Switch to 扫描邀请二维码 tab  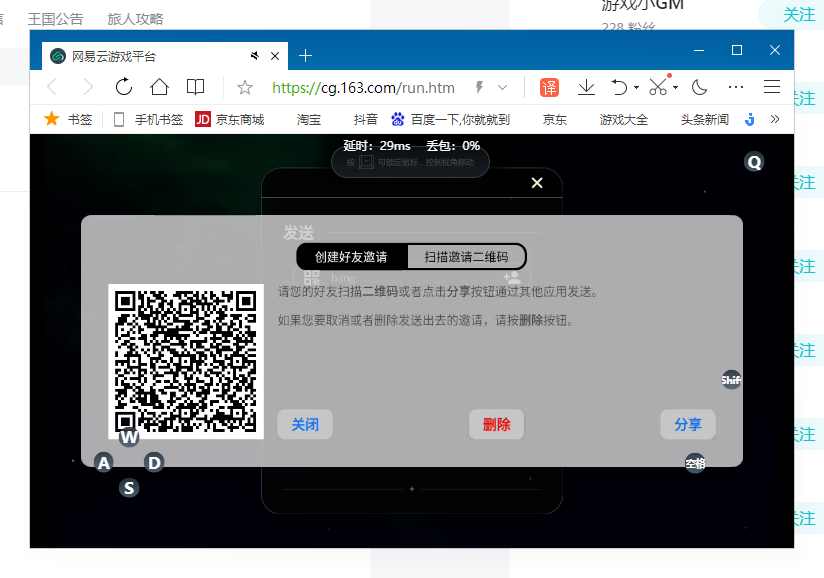[x=466, y=257]
